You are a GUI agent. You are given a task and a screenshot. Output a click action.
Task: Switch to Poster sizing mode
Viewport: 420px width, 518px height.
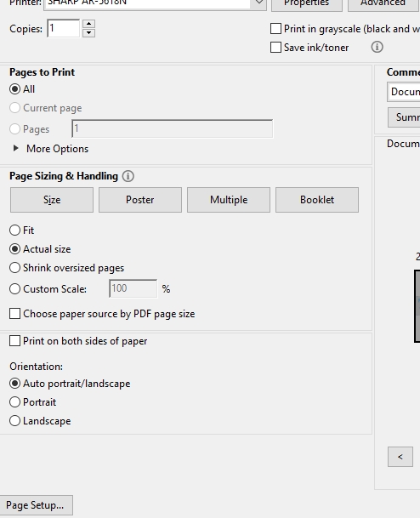pyautogui.click(x=140, y=200)
